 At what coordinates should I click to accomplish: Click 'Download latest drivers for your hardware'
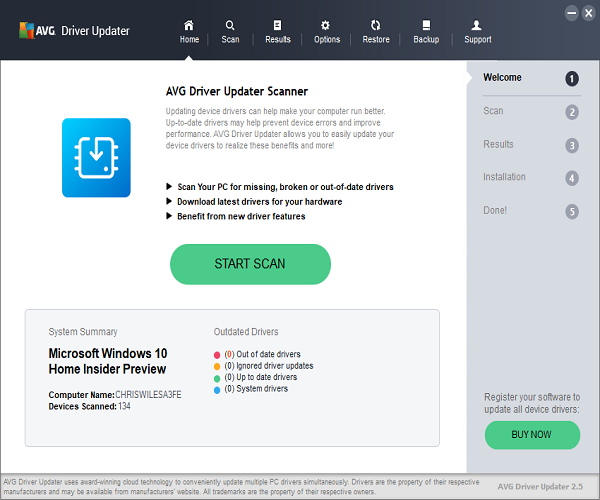pyautogui.click(x=259, y=202)
